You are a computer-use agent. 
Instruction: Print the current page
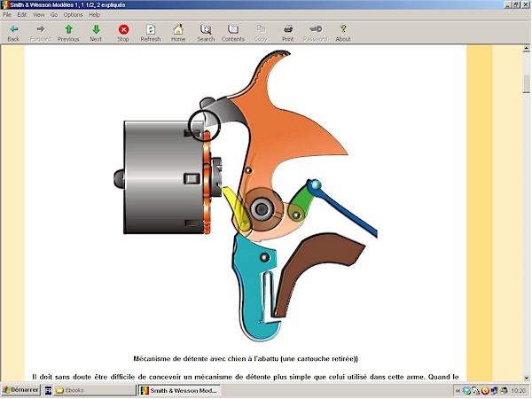click(288, 33)
